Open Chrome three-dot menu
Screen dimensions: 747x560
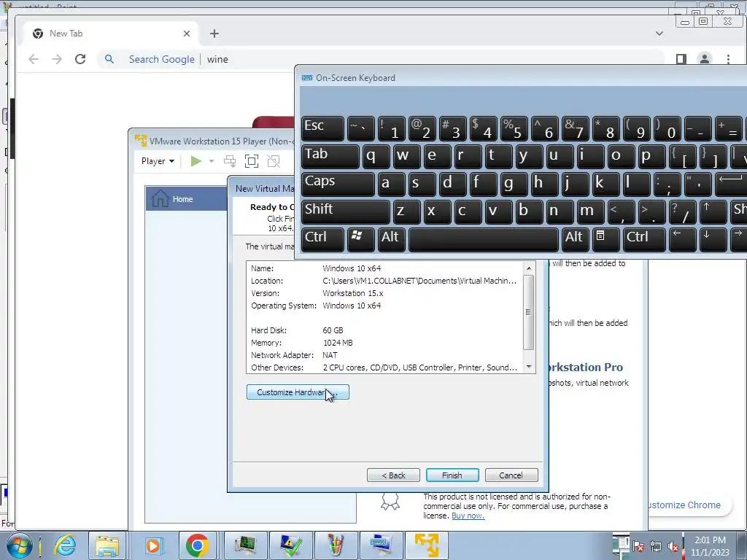[x=728, y=59]
